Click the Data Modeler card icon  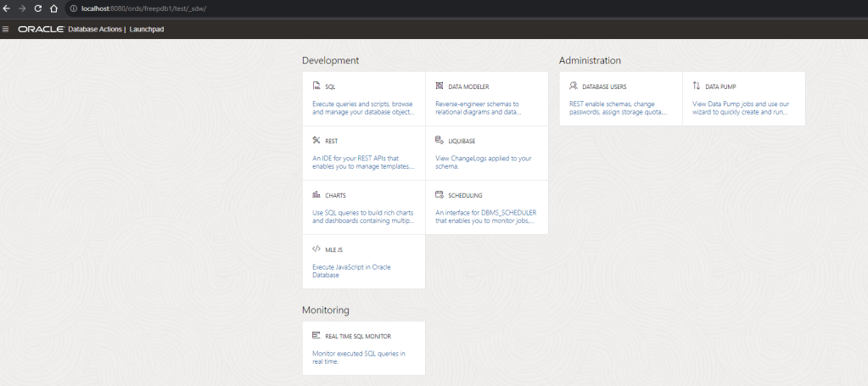[x=439, y=86]
